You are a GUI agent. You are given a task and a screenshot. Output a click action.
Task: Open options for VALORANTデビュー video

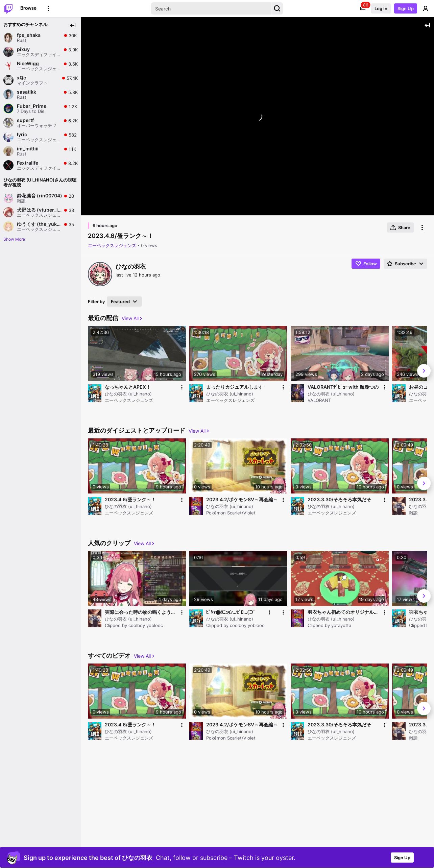384,387
